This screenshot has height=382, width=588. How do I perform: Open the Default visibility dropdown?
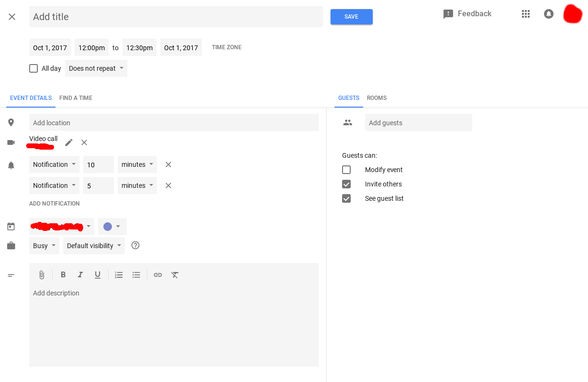click(94, 246)
